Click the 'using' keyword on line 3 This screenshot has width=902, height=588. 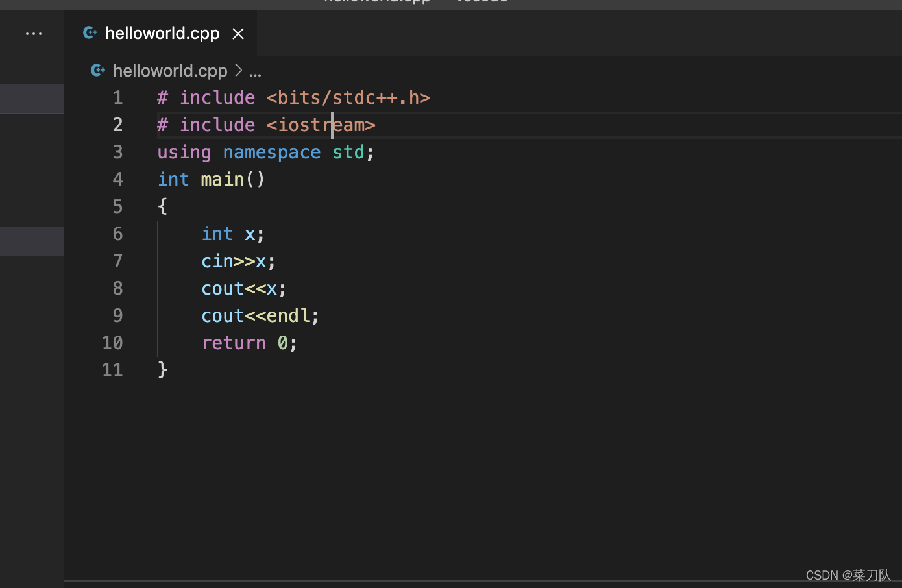(x=184, y=153)
